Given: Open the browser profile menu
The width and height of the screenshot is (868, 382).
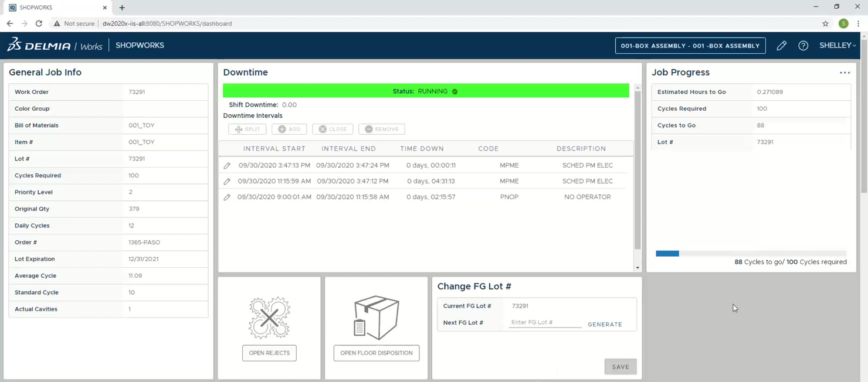Looking at the screenshot, I should [843, 23].
